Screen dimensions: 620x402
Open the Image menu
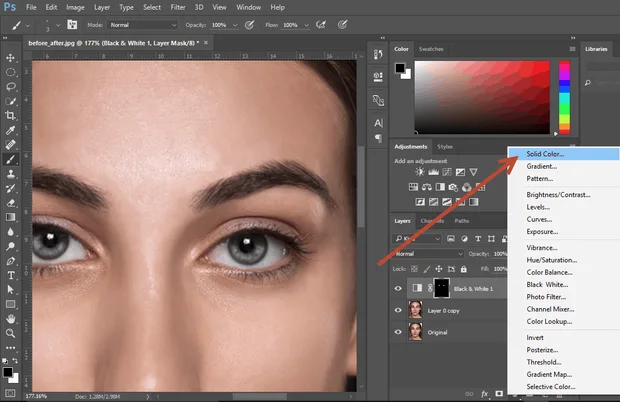click(x=75, y=8)
